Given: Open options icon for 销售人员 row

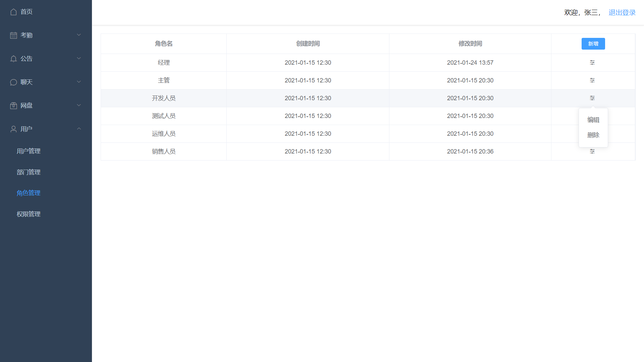Looking at the screenshot, I should tap(592, 152).
